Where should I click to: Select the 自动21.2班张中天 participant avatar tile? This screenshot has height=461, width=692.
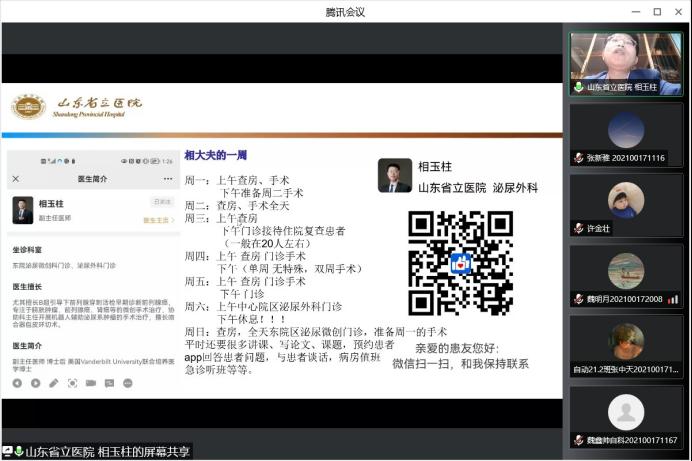tap(626, 341)
